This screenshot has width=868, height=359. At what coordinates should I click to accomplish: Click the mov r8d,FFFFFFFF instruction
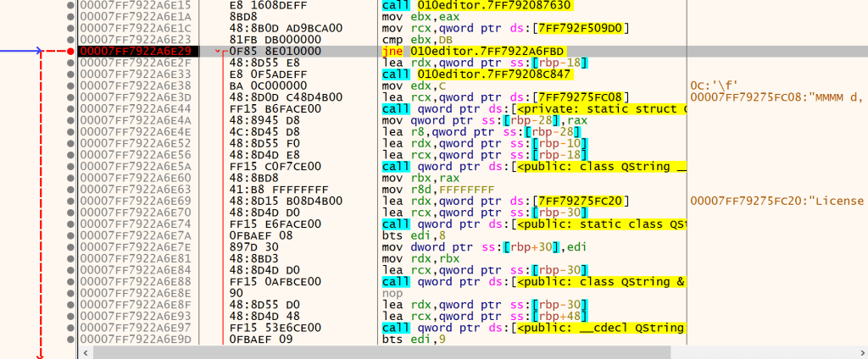point(438,190)
